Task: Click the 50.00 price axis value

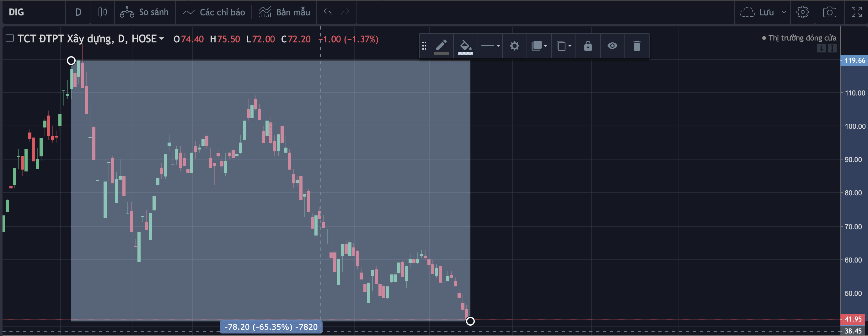Action: pyautogui.click(x=853, y=294)
